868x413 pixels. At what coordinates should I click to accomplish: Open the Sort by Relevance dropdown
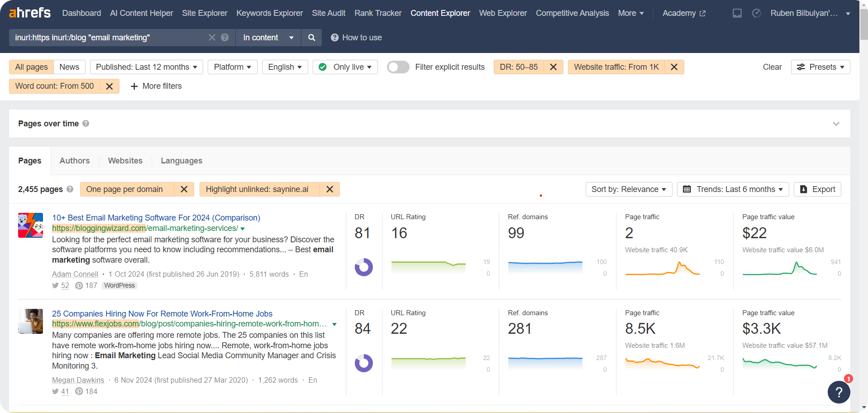coord(628,189)
